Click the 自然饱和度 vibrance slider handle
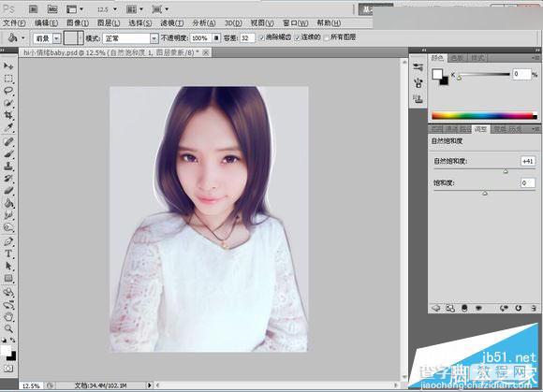543x392 pixels. pyautogui.click(x=506, y=171)
